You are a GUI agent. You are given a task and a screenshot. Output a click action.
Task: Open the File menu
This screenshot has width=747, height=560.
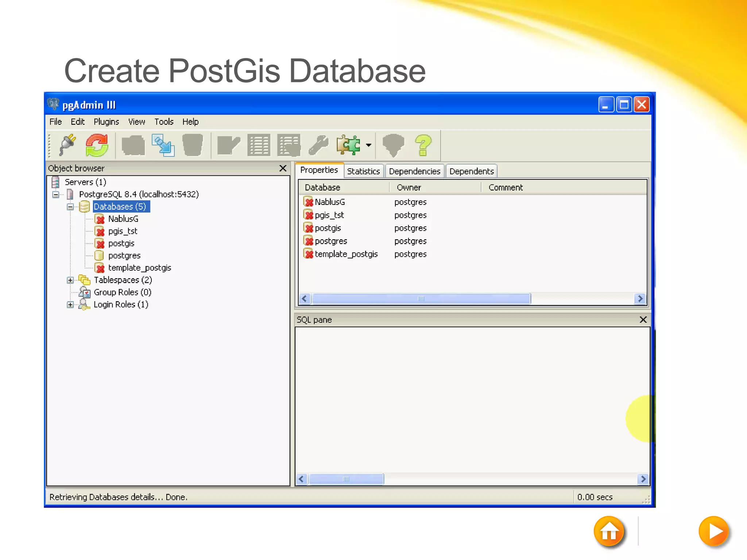(x=55, y=122)
